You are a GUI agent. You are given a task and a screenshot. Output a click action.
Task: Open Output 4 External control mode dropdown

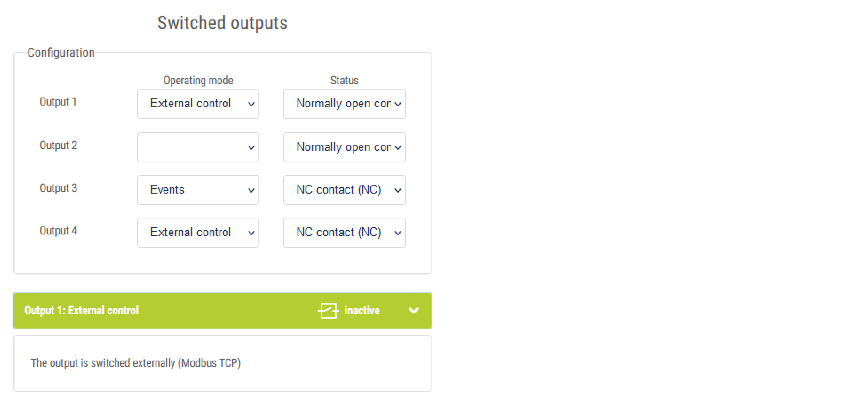pyautogui.click(x=198, y=233)
